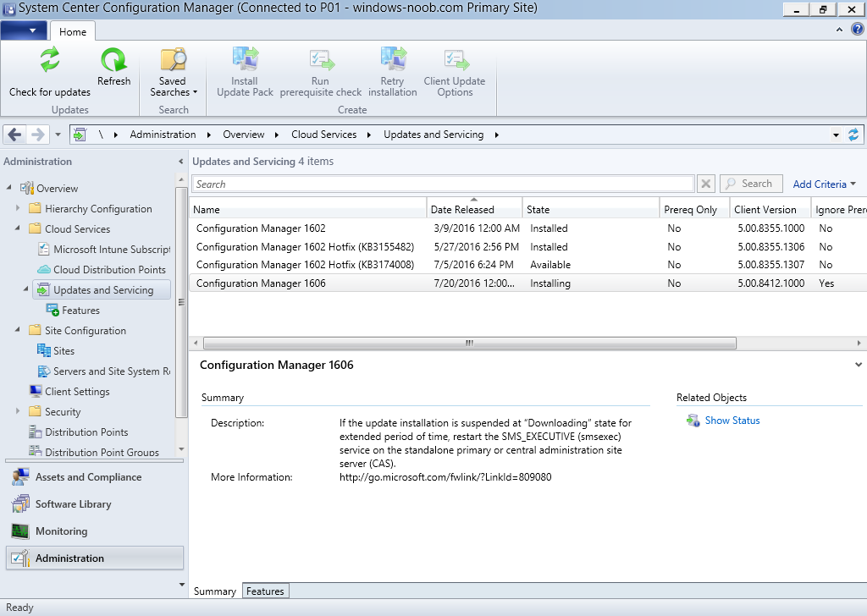
Task: Expand the Security tree node
Action: coord(18,411)
